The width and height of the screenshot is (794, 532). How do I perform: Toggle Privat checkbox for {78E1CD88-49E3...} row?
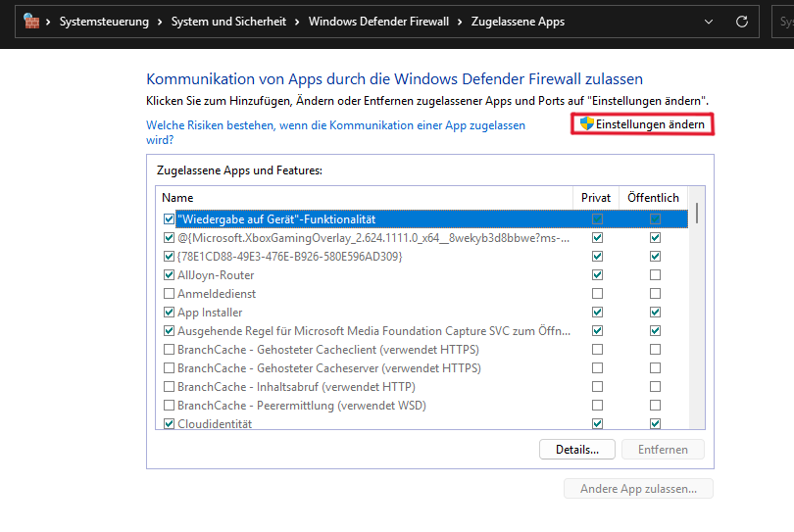pos(598,257)
